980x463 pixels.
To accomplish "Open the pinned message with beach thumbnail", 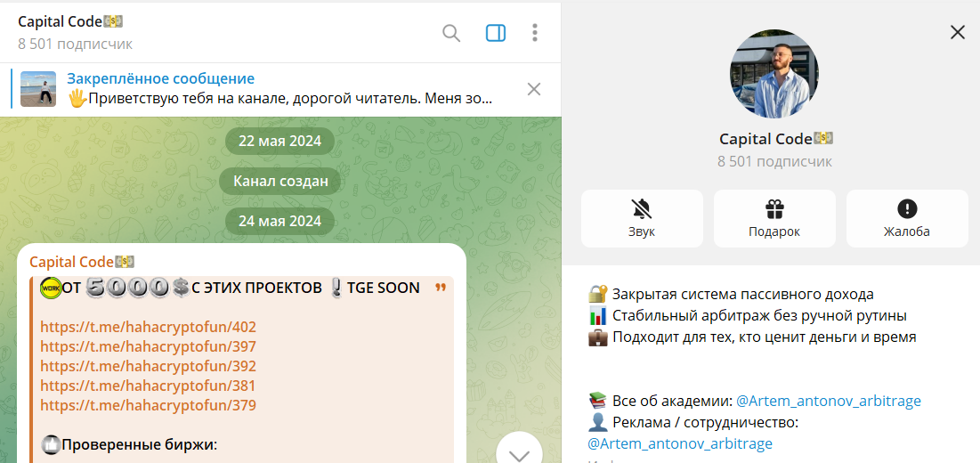I will click(267, 89).
